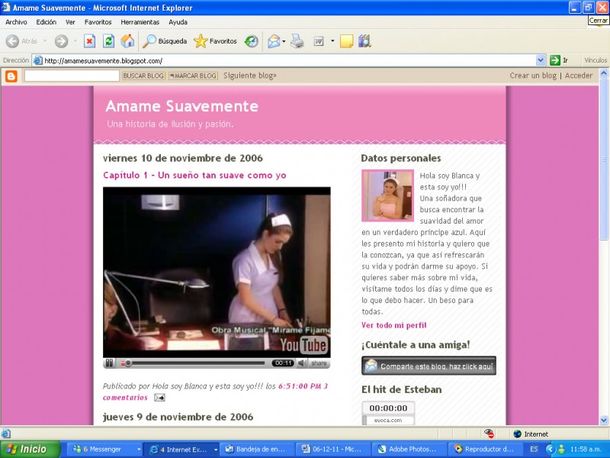This screenshot has height=458, width=610.
Task: Click the page vertical scrollbar down arrow
Action: (x=604, y=420)
